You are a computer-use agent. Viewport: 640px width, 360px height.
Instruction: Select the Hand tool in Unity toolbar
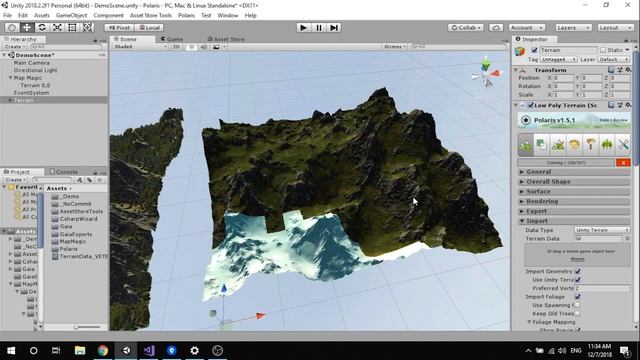pos(12,27)
